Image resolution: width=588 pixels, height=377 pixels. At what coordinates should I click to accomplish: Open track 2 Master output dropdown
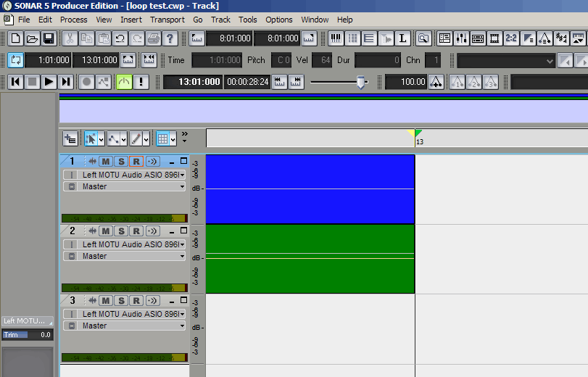[182, 256]
